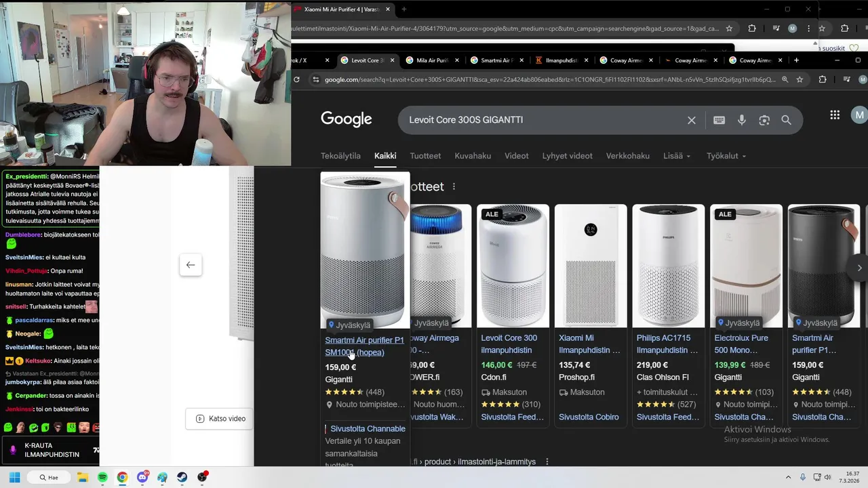
Task: Switch to the Smartmi Air browser tab
Action: tap(496, 60)
